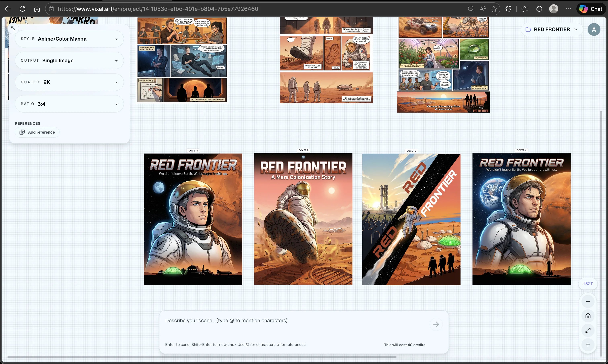Open RED FRONTIER project selector
Screen dimensions: 608x364
tap(552, 30)
